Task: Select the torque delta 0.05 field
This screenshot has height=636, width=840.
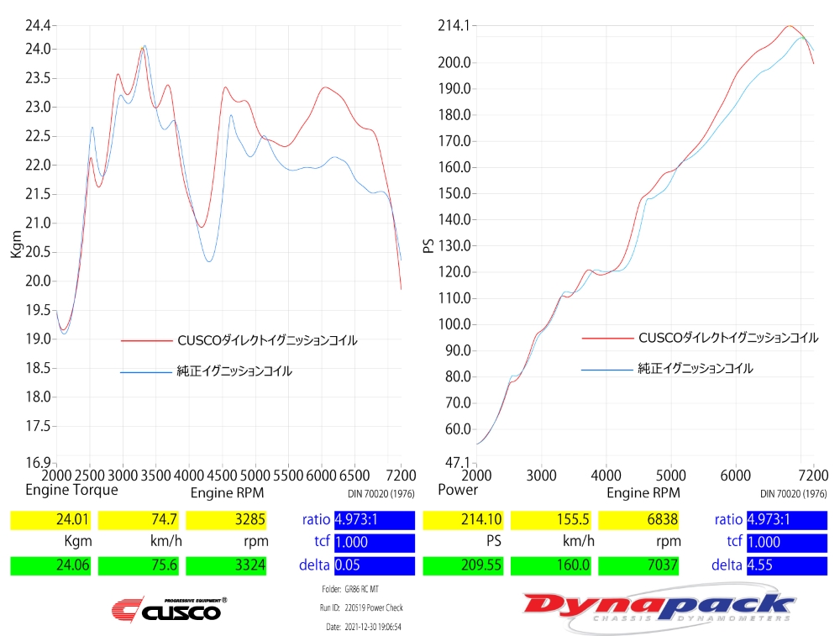Action: 374,565
